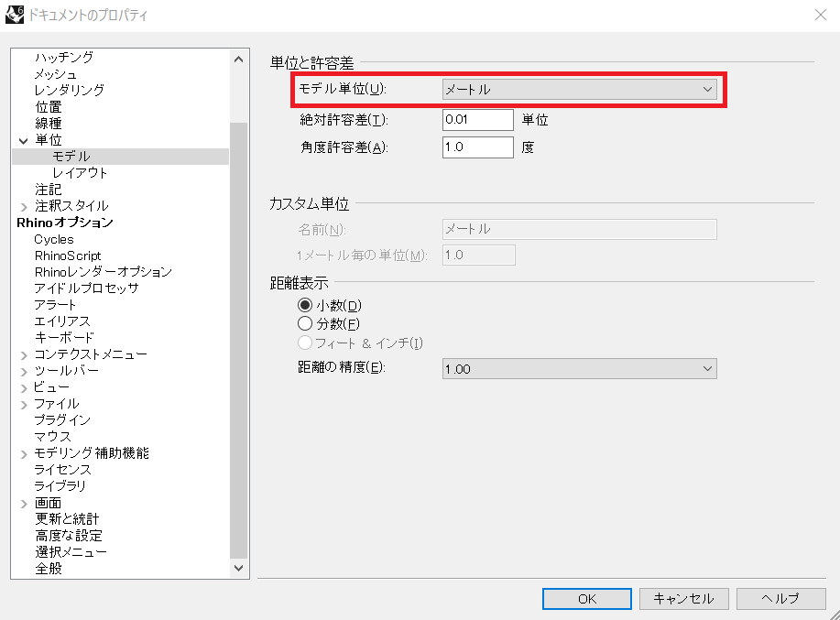Image resolution: width=840 pixels, height=620 pixels.
Task: Select レンダリング in the tree
Action: (69, 90)
